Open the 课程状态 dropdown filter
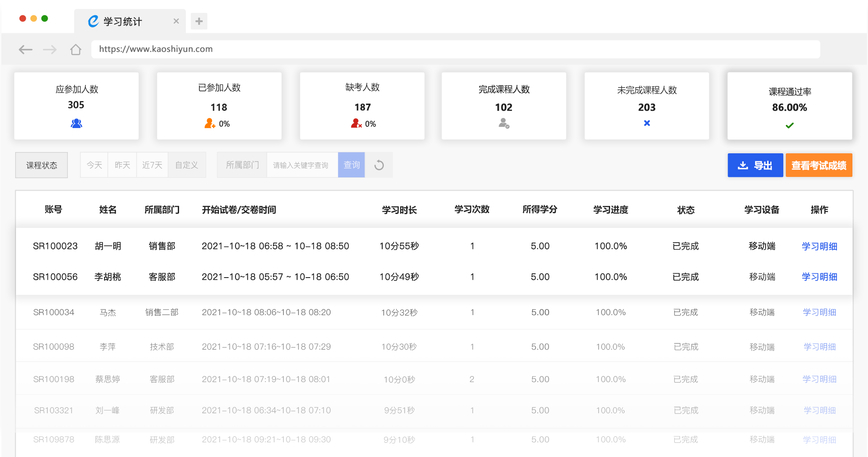This screenshot has height=457, width=868. (41, 165)
